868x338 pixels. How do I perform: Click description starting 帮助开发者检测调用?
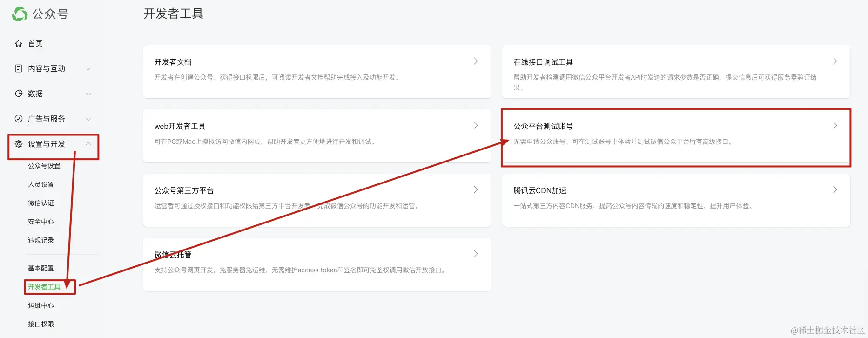[x=665, y=82]
